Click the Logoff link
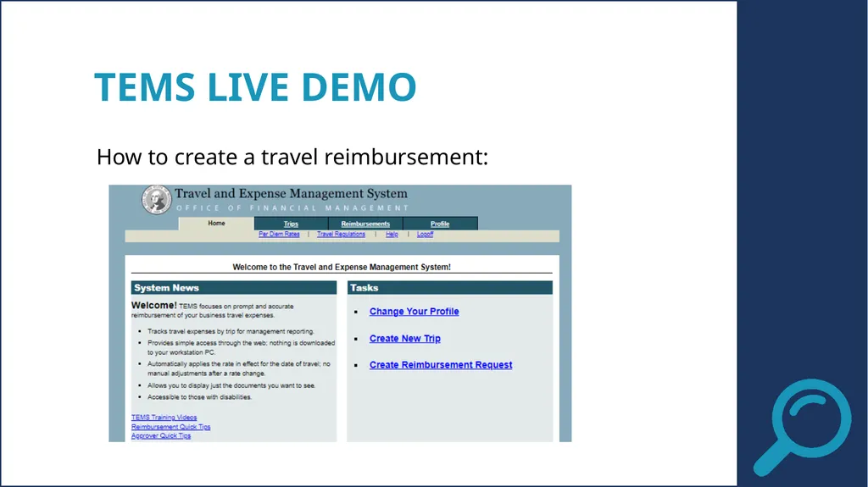The height and width of the screenshot is (487, 868). click(x=426, y=234)
